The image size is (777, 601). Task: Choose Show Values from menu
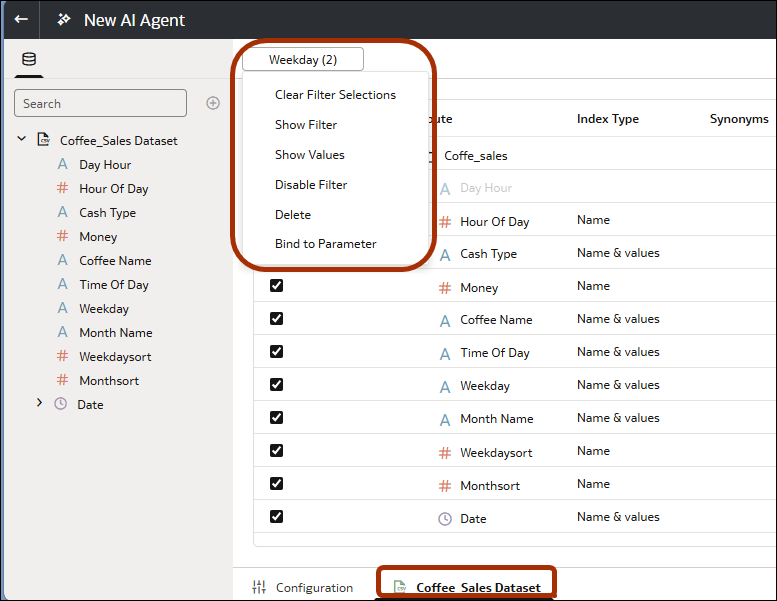[310, 155]
